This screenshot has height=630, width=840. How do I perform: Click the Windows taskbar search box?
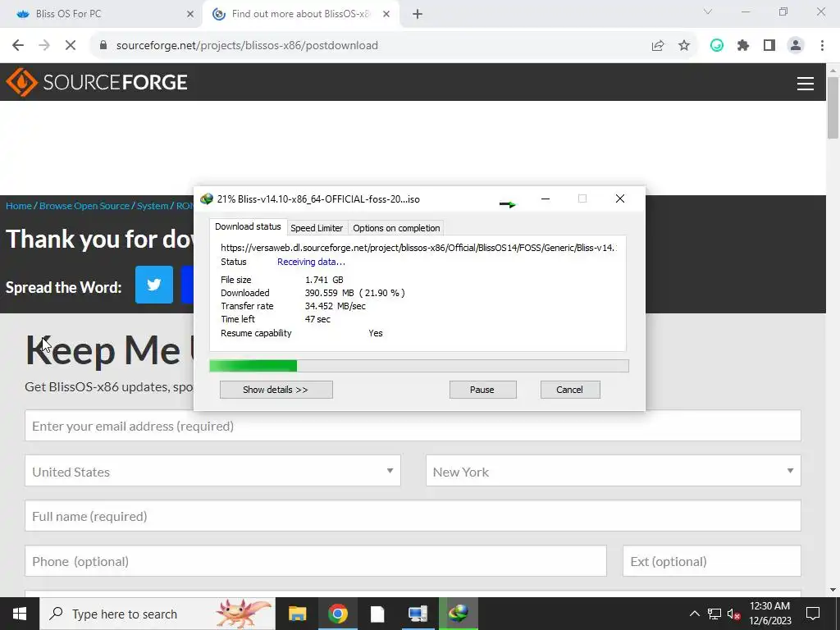(157, 614)
